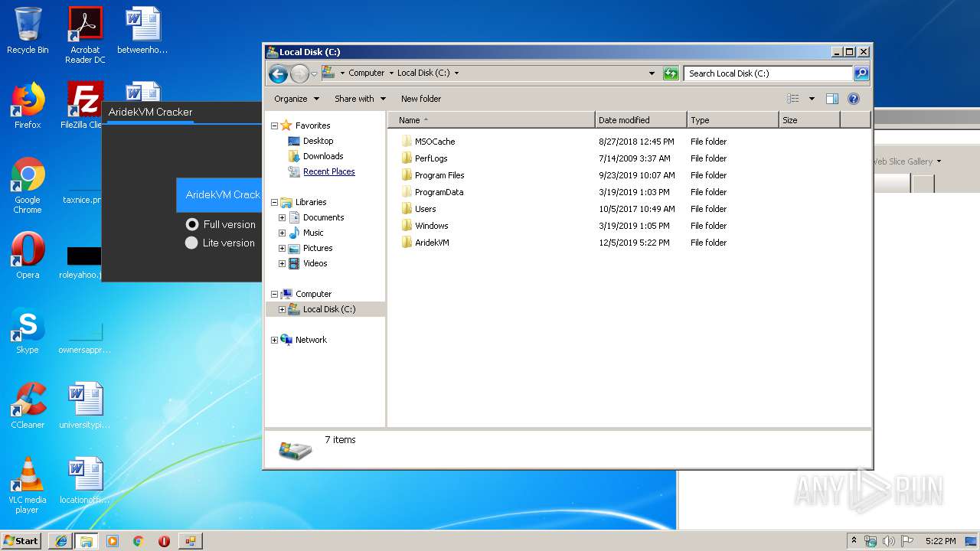This screenshot has width=980, height=551.
Task: Select the Full version radio button
Action: 191,224
